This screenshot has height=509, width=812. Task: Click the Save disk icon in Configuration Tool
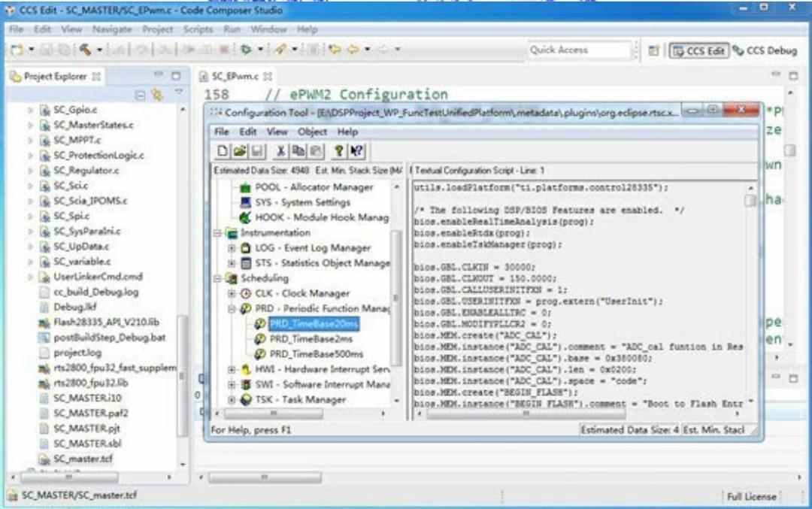click(257, 150)
